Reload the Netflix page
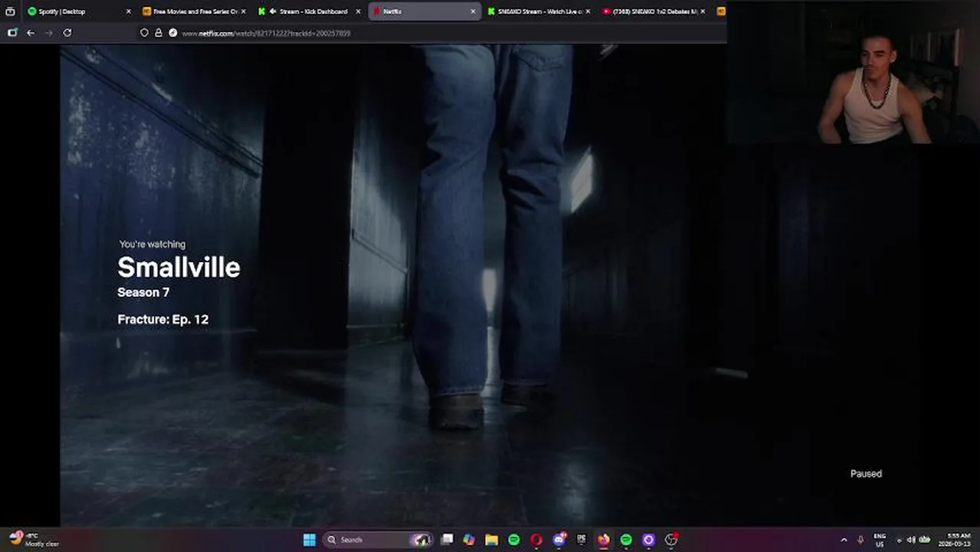980x552 pixels. (x=67, y=33)
